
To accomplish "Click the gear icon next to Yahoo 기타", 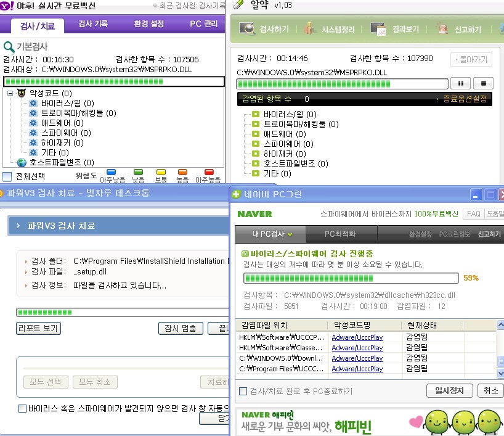I will pyautogui.click(x=33, y=152).
